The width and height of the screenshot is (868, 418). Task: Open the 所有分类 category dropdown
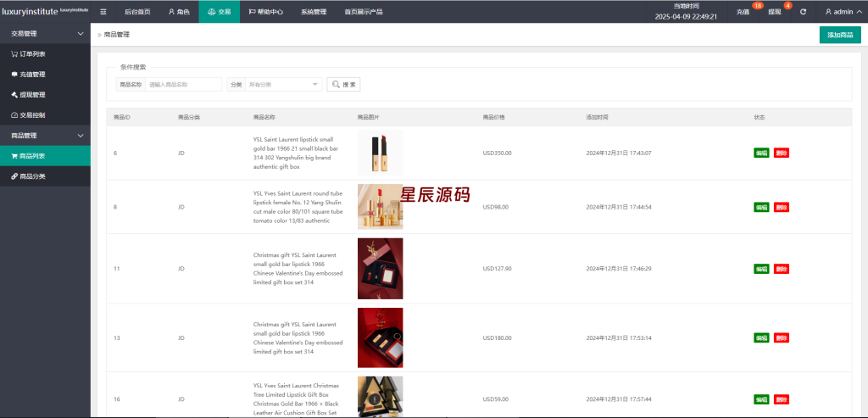283,84
